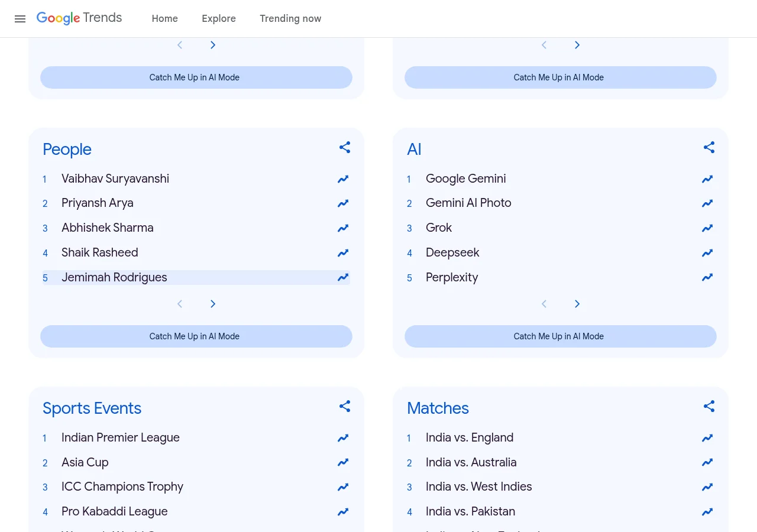Click trending icon for Perplexity
The image size is (757, 532).
coord(707,277)
